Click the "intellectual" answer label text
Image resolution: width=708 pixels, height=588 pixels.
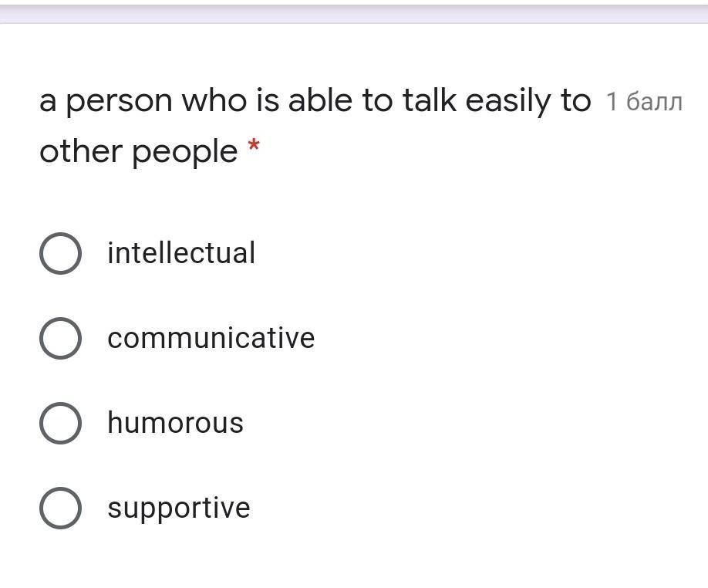[x=181, y=253]
